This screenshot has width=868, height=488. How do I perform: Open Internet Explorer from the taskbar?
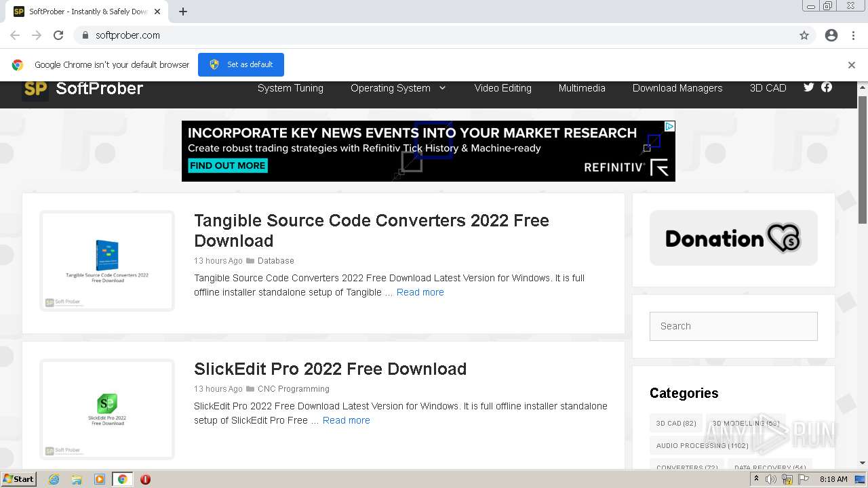[x=54, y=479]
